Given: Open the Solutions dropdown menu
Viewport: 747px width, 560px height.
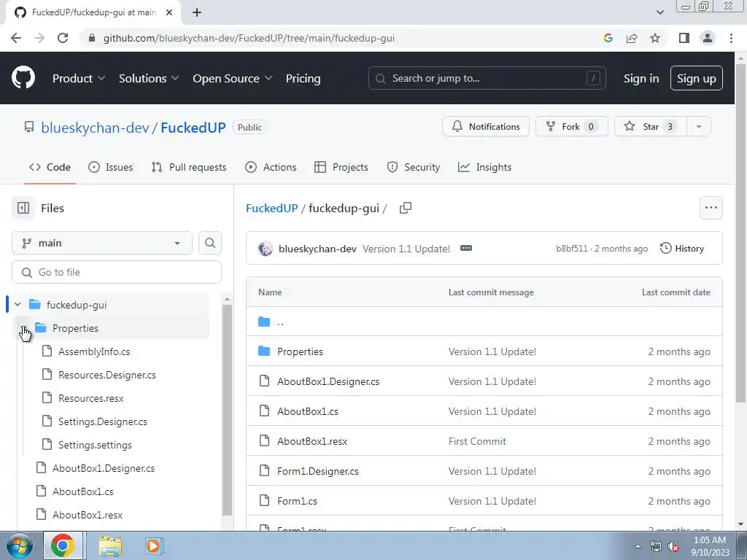Looking at the screenshot, I should coord(149,78).
